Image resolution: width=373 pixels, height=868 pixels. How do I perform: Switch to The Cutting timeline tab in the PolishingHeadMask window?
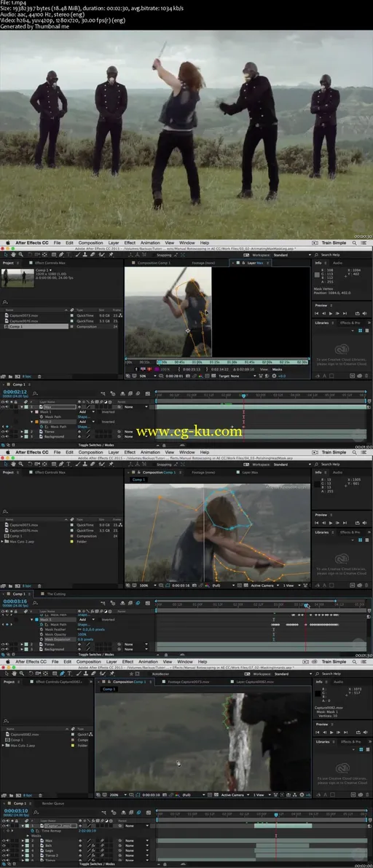(56, 594)
